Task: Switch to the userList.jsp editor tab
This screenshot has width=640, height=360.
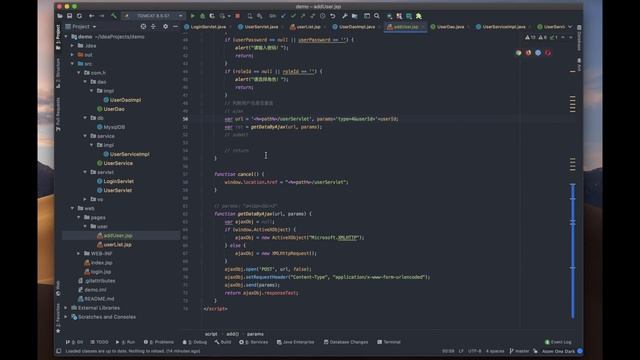Action: [307, 27]
